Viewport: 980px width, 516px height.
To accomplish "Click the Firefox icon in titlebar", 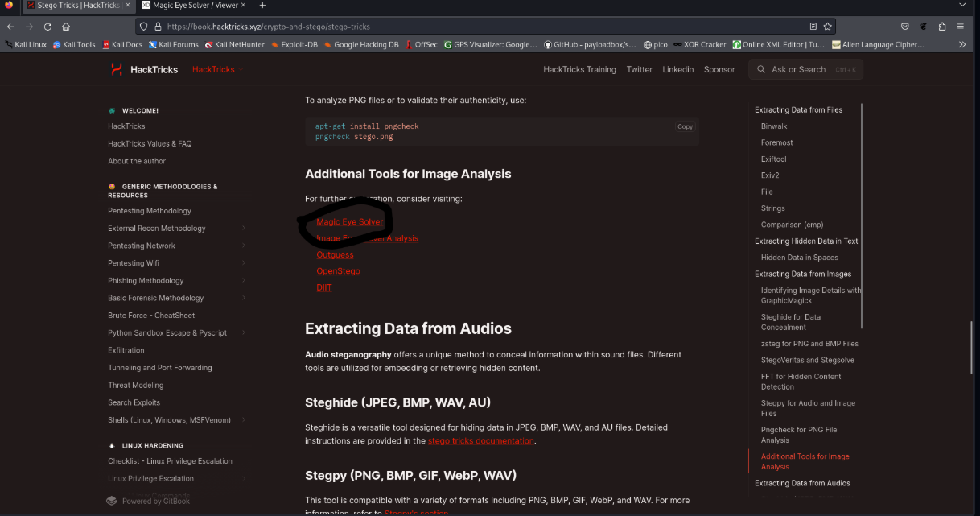I will click(8, 6).
